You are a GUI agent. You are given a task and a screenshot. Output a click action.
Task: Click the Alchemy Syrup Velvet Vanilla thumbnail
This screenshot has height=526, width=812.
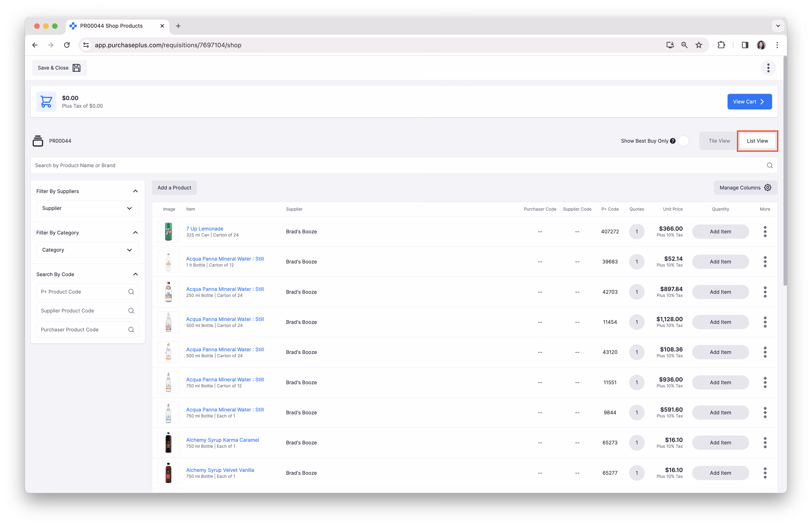pyautogui.click(x=169, y=473)
